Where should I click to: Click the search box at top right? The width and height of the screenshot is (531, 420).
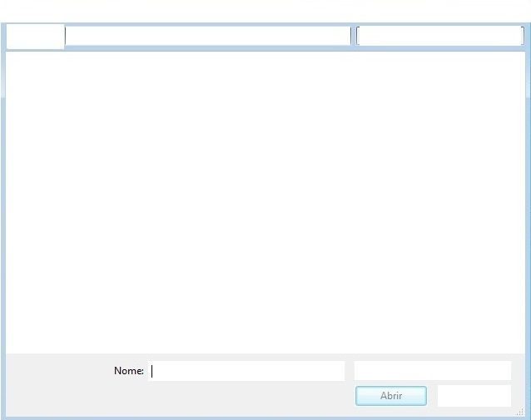[440, 35]
